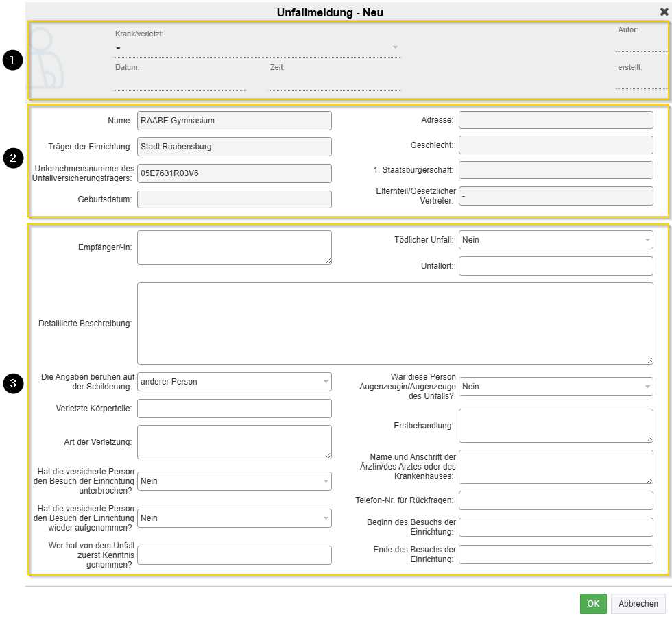
Task: Expand the Tödlicher Unfall dropdown
Action: pyautogui.click(x=555, y=240)
